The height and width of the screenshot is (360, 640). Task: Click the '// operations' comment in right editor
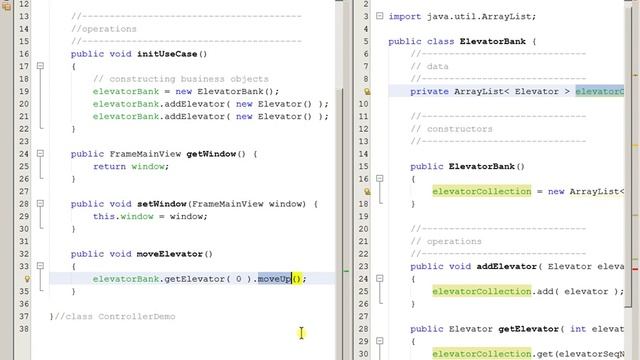coord(446,242)
